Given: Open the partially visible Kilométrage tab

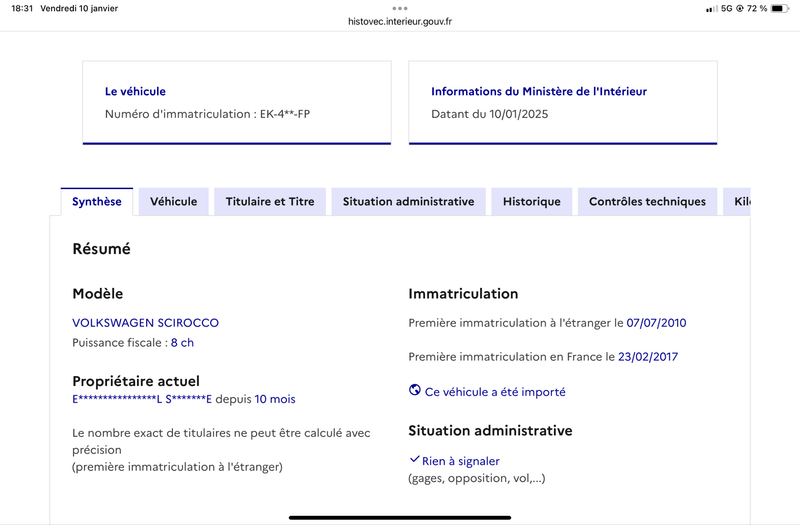Looking at the screenshot, I should point(737,202).
